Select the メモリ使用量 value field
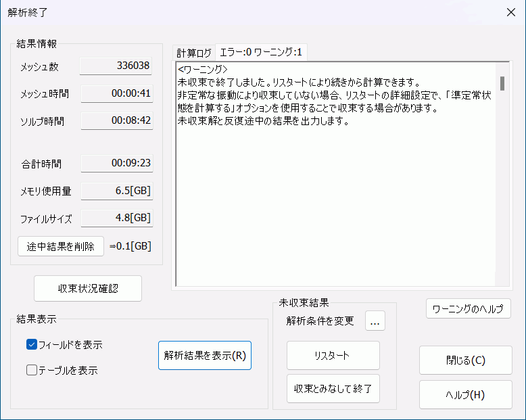The image size is (526, 420). click(x=116, y=191)
